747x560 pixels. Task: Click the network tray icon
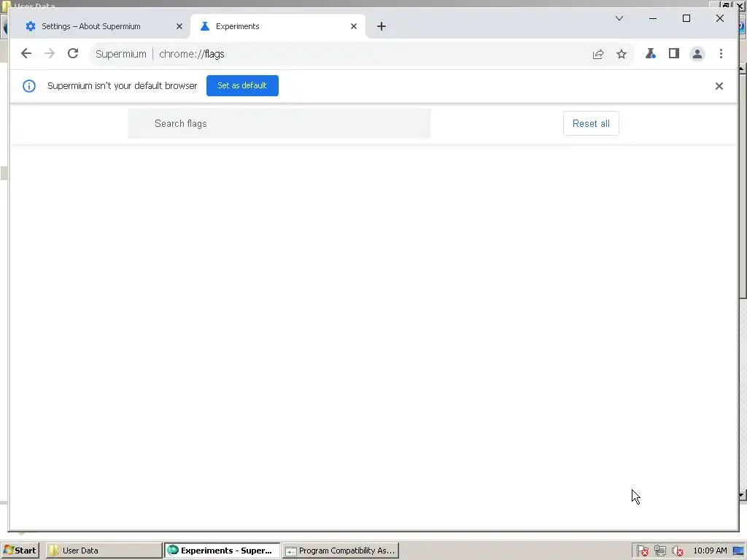pyautogui.click(x=659, y=551)
